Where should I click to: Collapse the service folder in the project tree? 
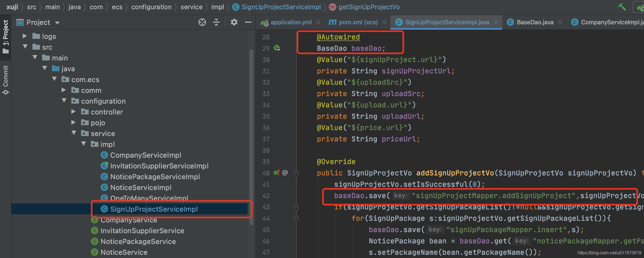coord(74,133)
